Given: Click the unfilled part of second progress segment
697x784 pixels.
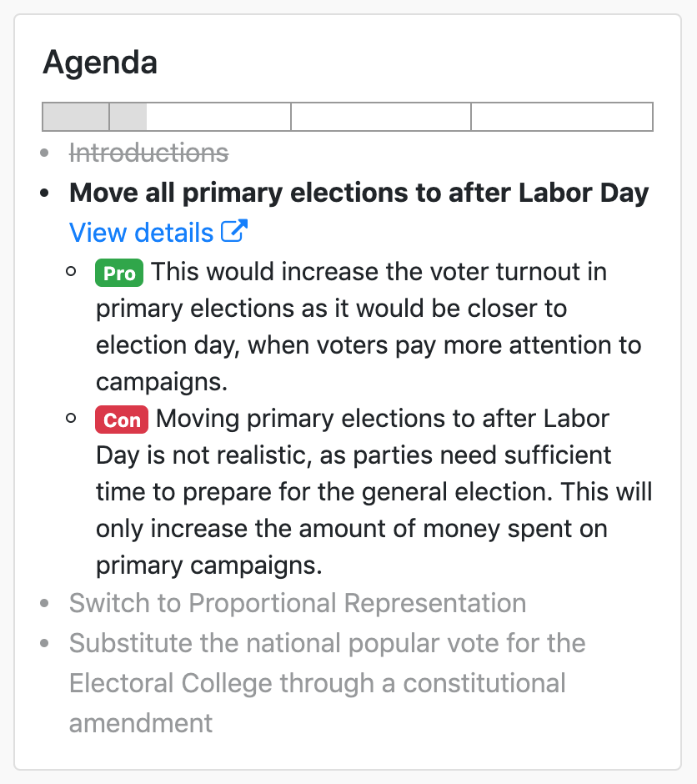Looking at the screenshot, I should 218,117.
